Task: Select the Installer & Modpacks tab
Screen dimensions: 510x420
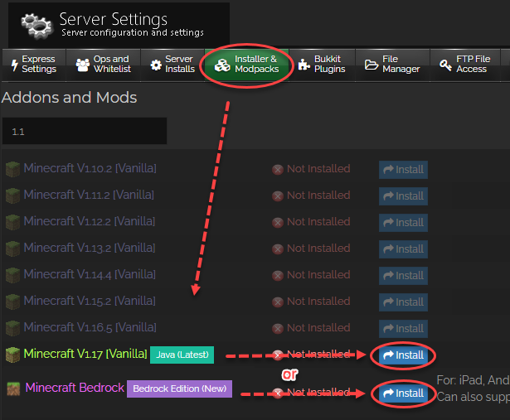Action: coord(246,65)
